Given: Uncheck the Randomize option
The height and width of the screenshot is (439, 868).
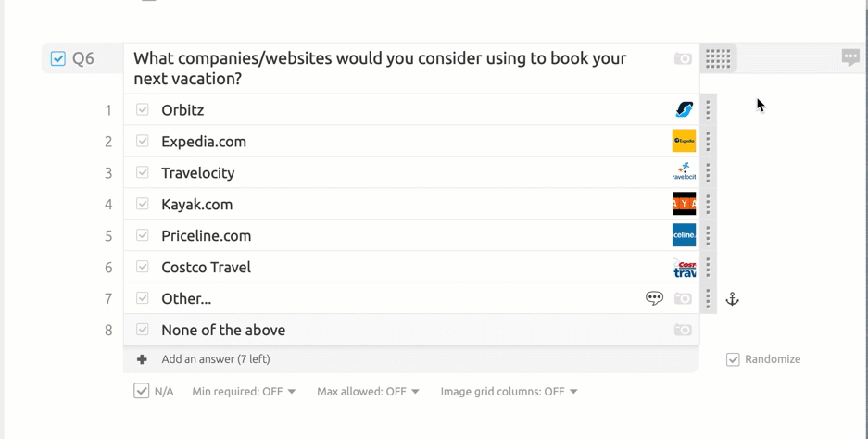Looking at the screenshot, I should click(733, 359).
